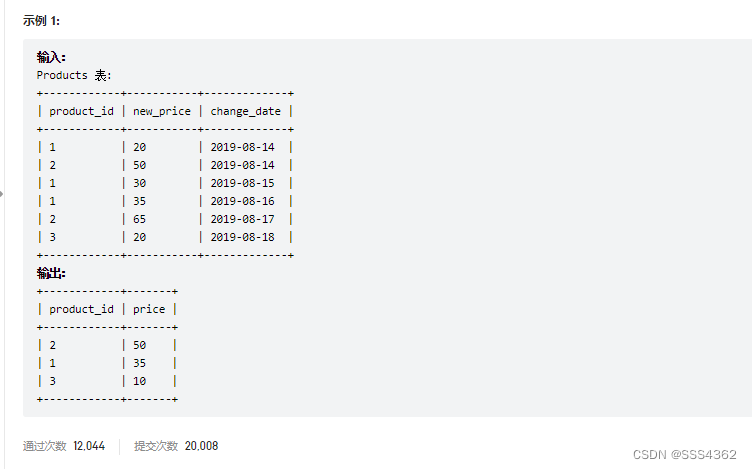Click the date 2019-08-17 cell
752x469 pixels.
pyautogui.click(x=242, y=219)
